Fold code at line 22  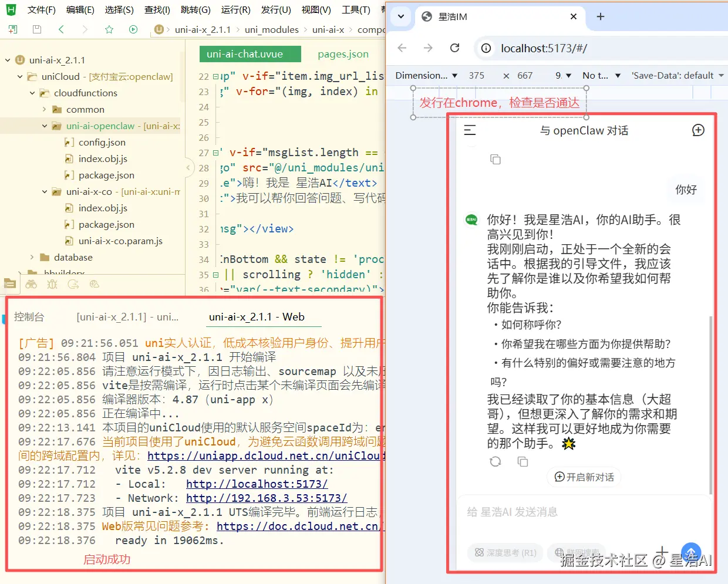pos(215,76)
